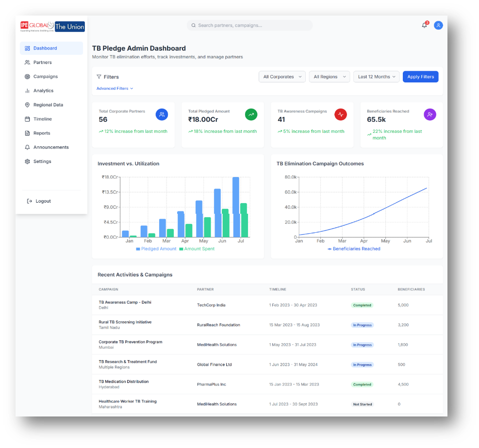479x448 pixels.
Task: Click Logout in the sidebar
Action: 43,201
